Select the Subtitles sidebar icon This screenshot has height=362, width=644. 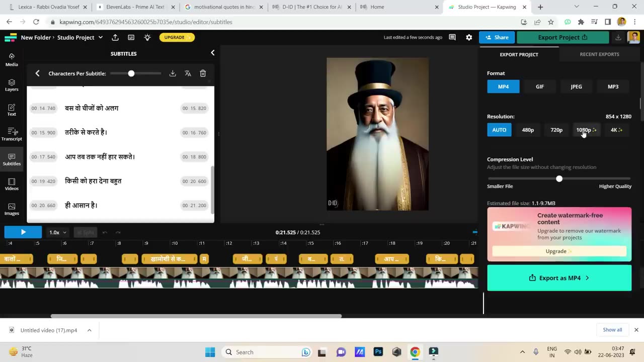[x=12, y=159]
